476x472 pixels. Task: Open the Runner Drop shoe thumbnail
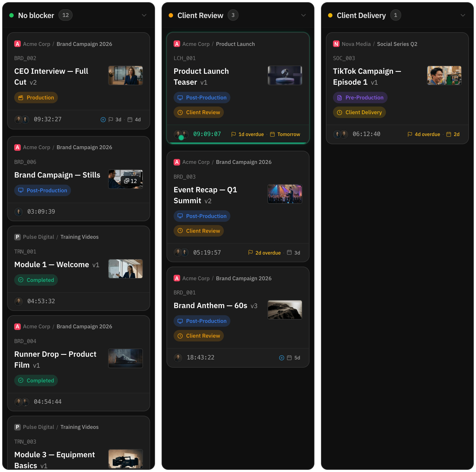[x=126, y=358]
